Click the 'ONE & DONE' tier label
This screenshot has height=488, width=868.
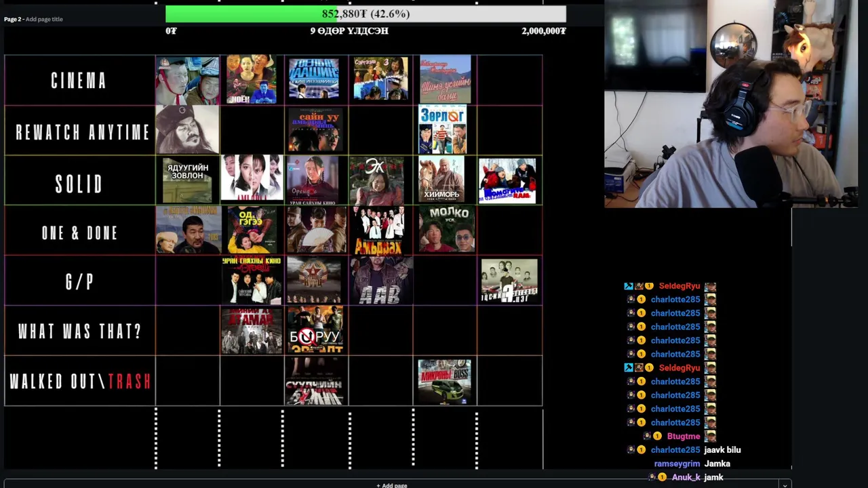(80, 233)
